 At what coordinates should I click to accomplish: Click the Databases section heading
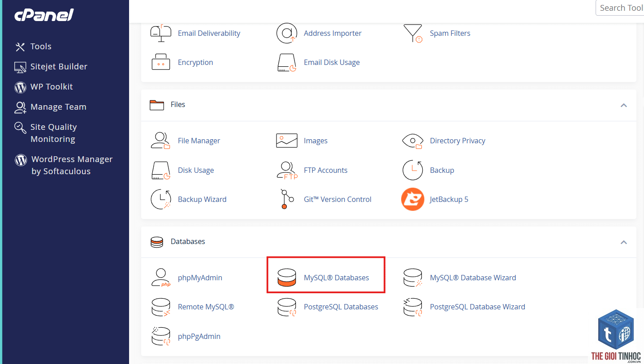tap(188, 241)
